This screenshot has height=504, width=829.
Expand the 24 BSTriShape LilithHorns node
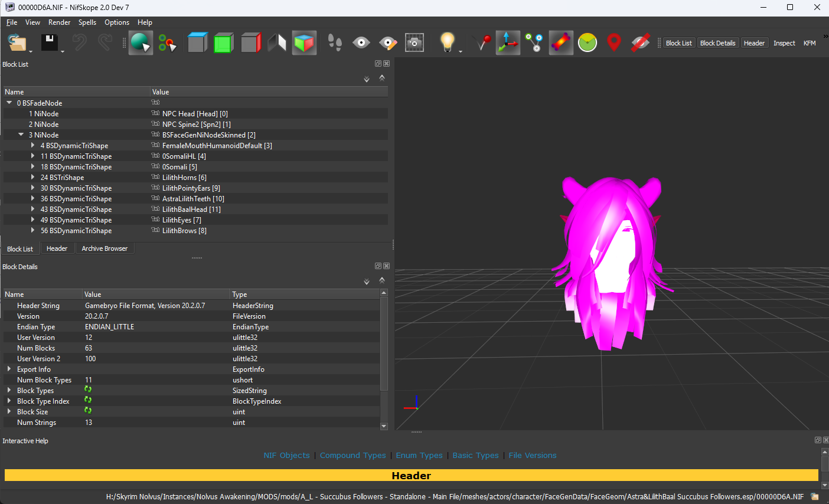pos(32,178)
